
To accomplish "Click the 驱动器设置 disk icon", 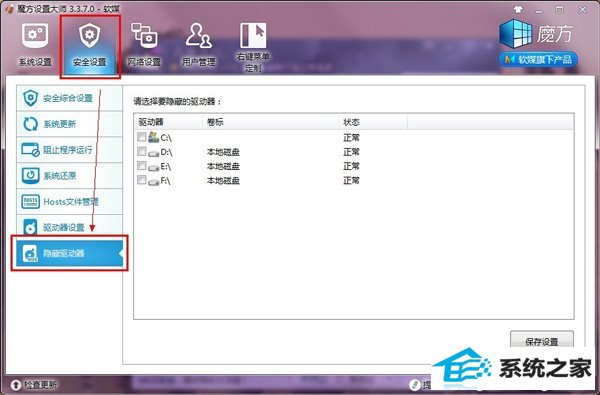I will click(30, 227).
